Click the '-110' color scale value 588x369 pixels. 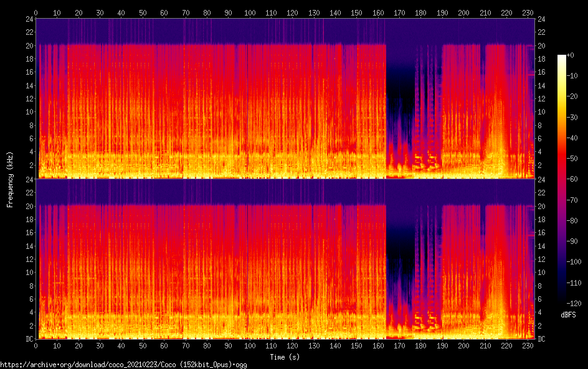click(574, 283)
